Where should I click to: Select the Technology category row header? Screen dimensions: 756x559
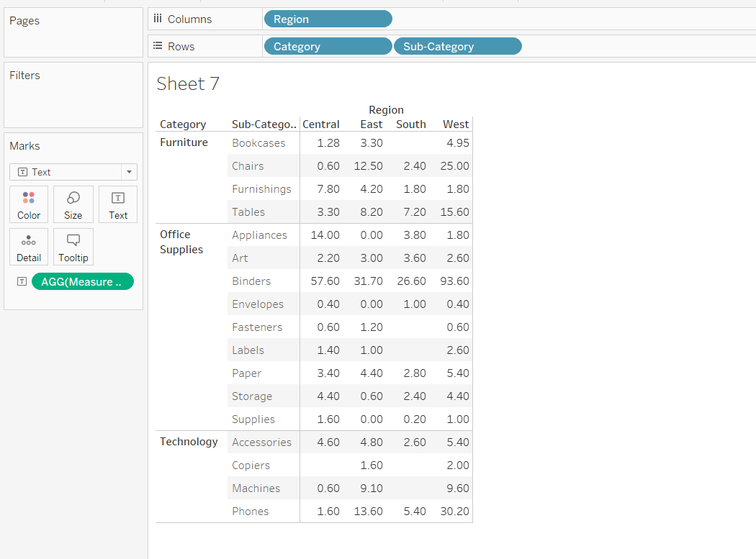(189, 442)
